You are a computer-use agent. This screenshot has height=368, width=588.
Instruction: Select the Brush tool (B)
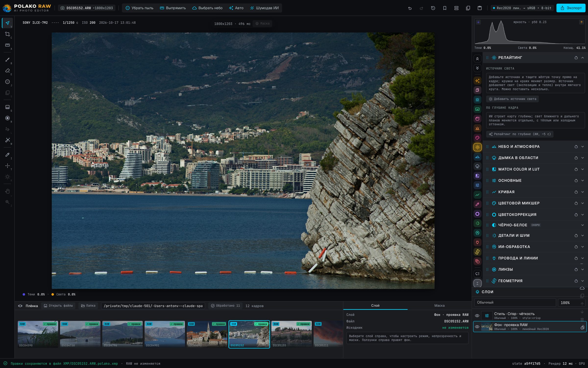[8, 60]
